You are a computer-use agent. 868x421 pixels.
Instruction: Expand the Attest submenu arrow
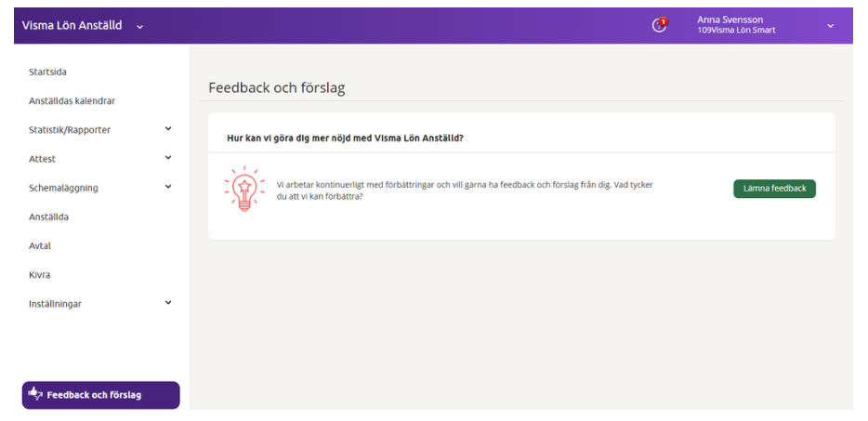point(168,158)
